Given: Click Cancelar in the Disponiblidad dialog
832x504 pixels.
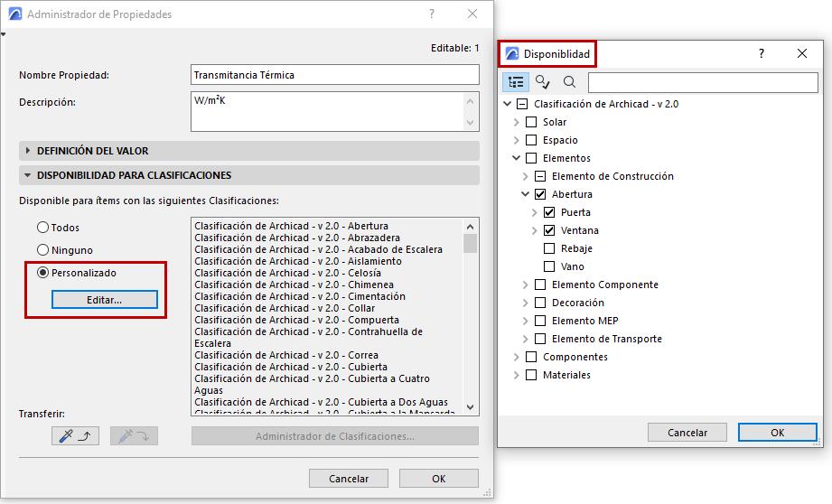Looking at the screenshot, I should (687, 433).
